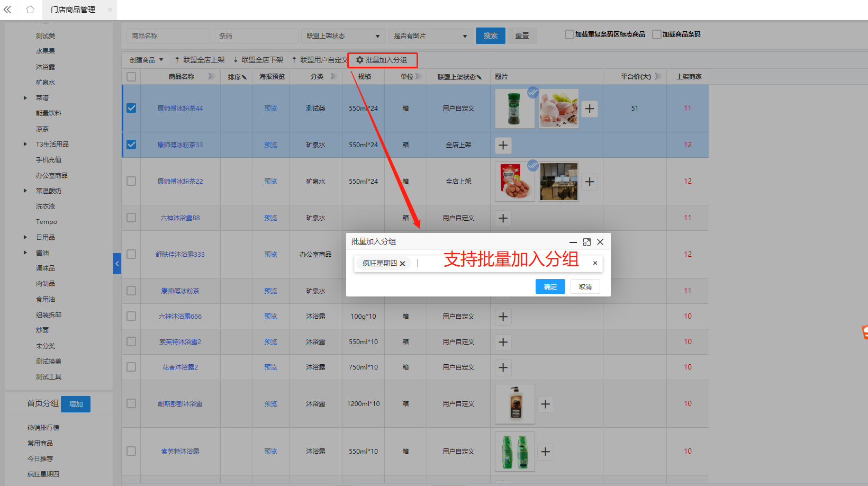Enable 加载商品条码 checkbox
The width and height of the screenshot is (868, 486).
(657, 34)
